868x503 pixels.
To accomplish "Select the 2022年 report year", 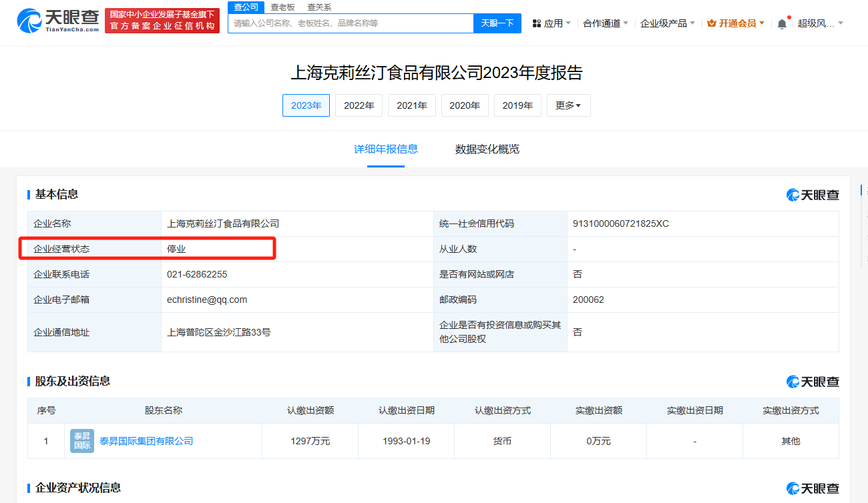I will tap(359, 105).
